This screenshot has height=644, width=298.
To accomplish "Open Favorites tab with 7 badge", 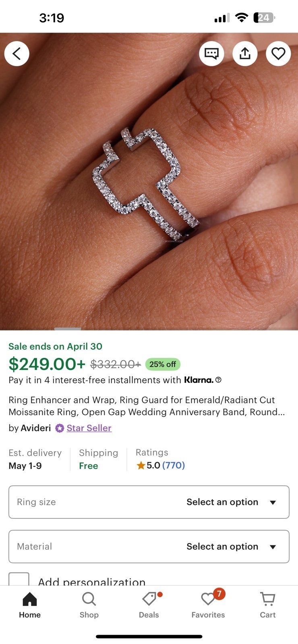I will [x=208, y=605].
